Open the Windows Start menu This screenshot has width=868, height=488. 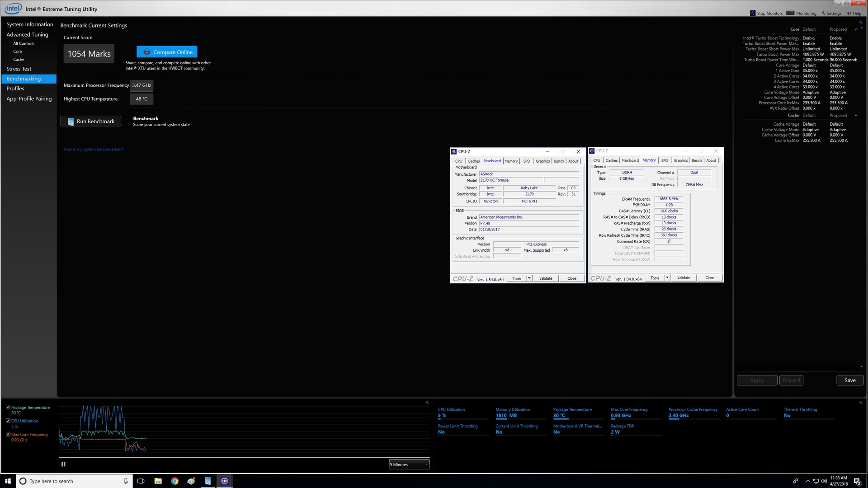point(8,481)
